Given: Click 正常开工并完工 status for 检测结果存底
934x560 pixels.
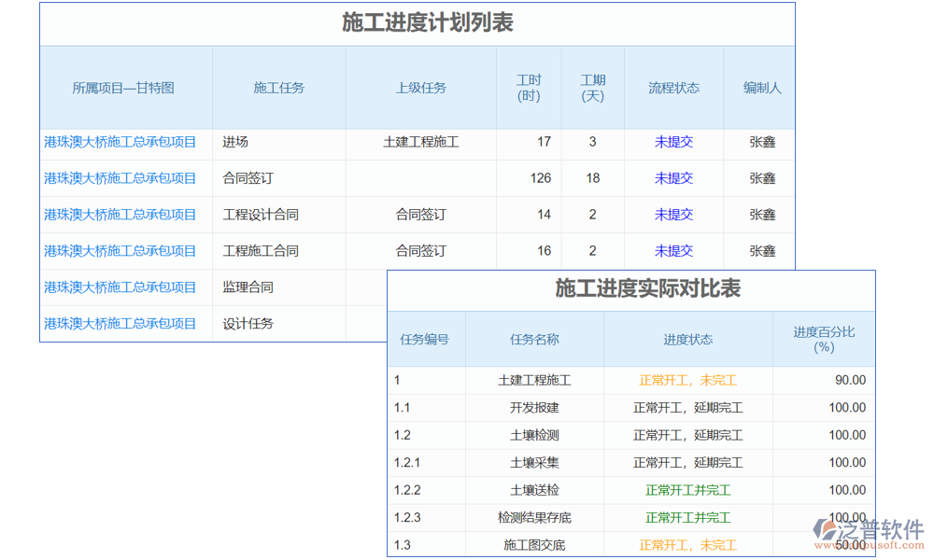Looking at the screenshot, I should [687, 517].
